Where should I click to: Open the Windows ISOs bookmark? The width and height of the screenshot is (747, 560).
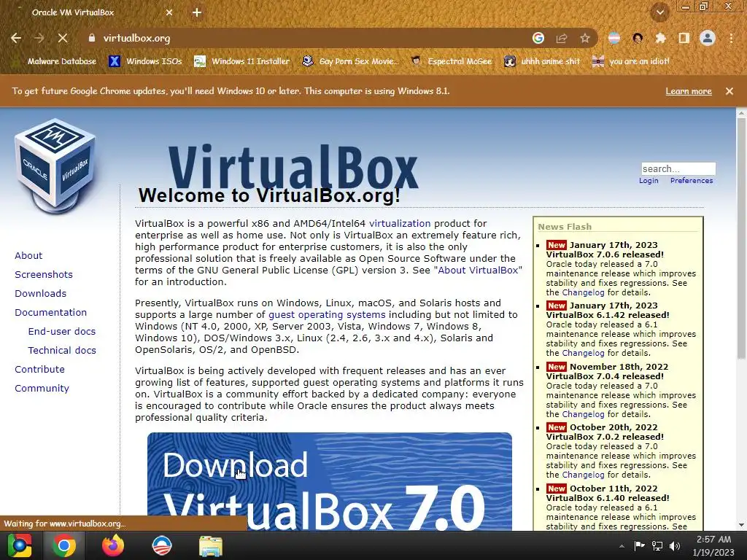click(145, 61)
